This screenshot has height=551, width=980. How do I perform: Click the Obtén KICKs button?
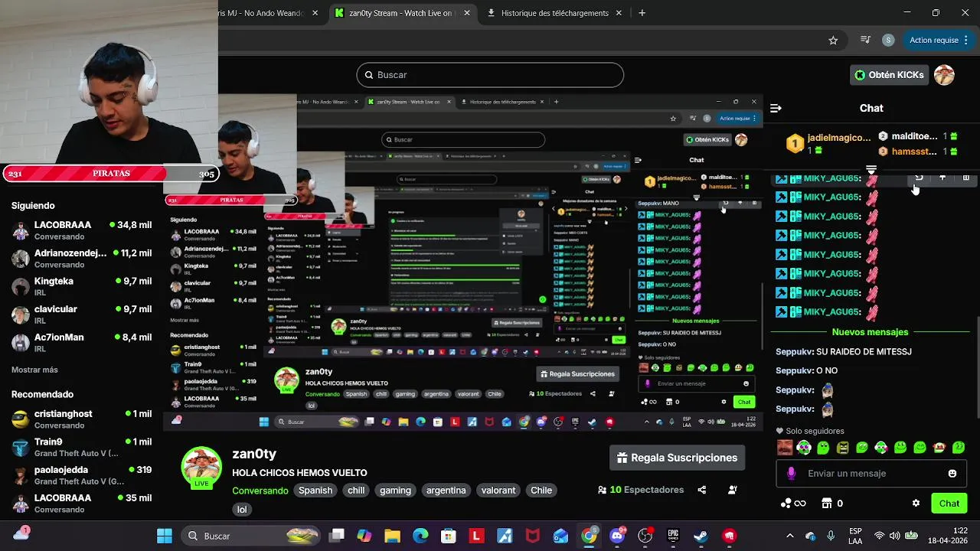[x=890, y=75]
